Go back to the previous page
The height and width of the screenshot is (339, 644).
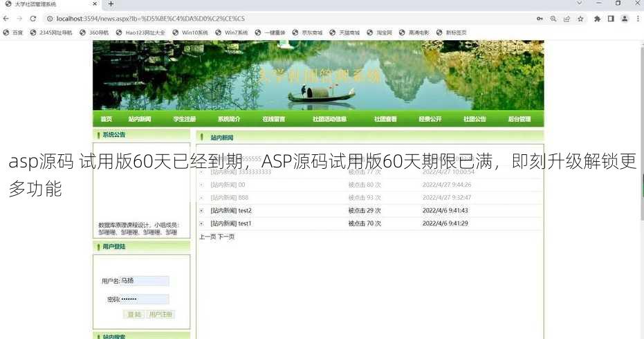(6, 19)
